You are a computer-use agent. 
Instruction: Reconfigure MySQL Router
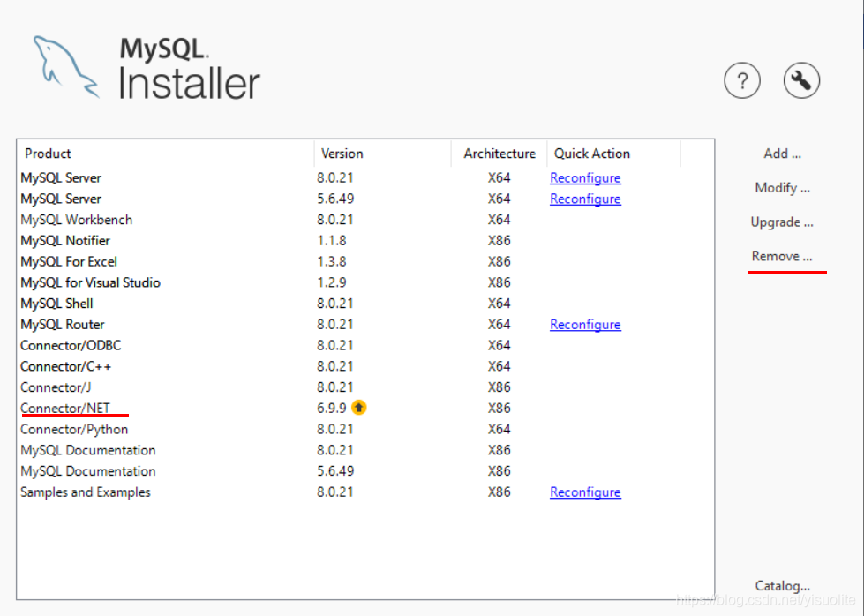pyautogui.click(x=585, y=325)
